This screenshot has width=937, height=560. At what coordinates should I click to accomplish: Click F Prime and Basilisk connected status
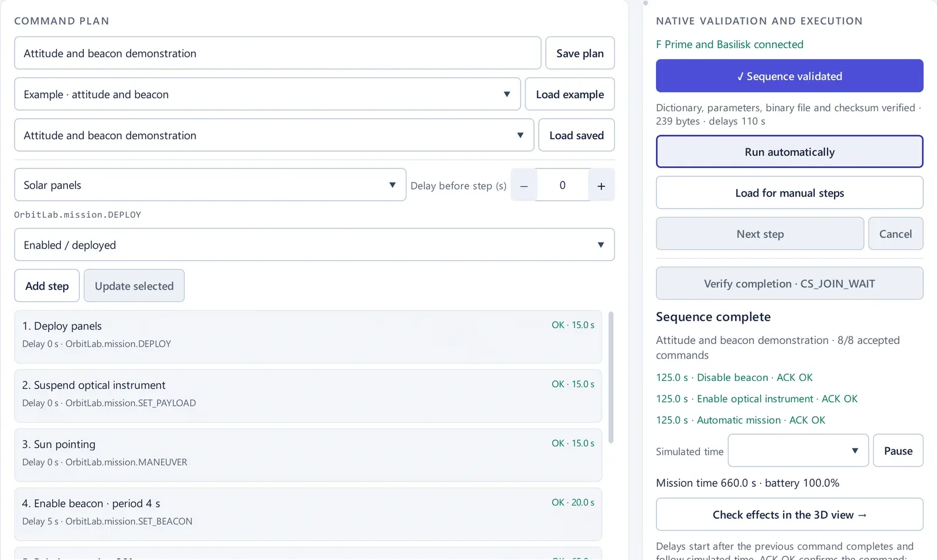point(729,44)
